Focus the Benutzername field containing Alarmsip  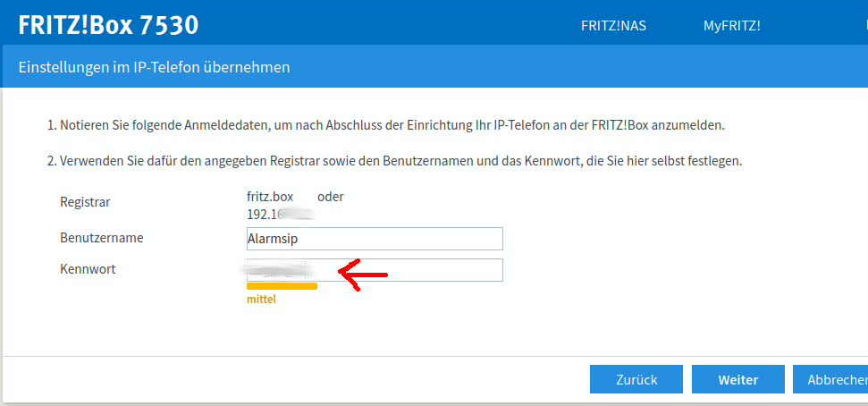[x=375, y=239]
